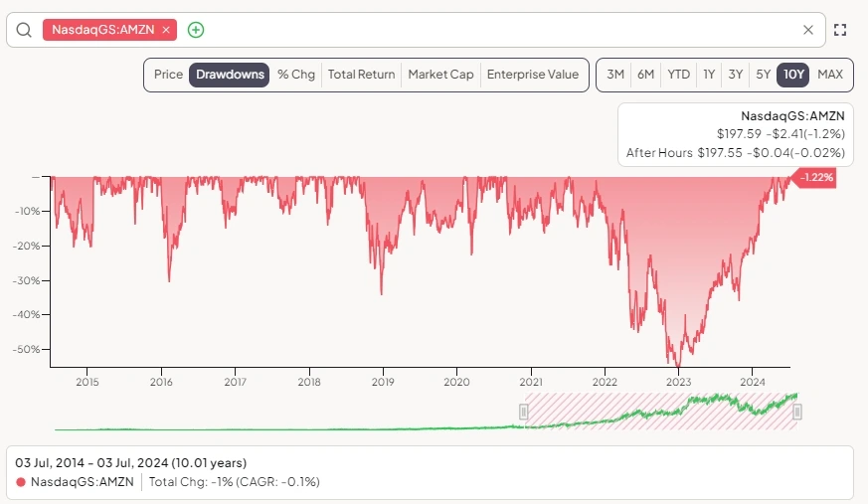868x504 pixels.
Task: Click the -40% y-axis label
Action: [x=25, y=315]
